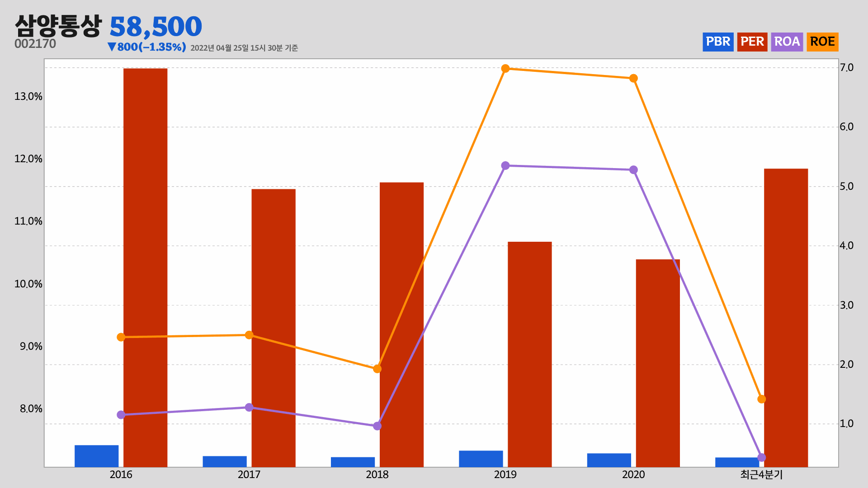
Task: Click the 2016 blue PBR bar
Action: point(96,455)
